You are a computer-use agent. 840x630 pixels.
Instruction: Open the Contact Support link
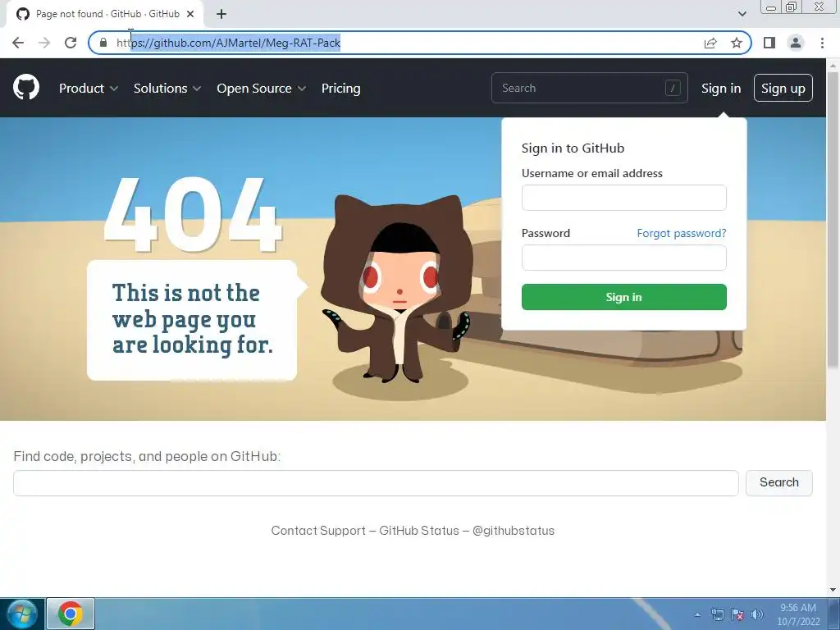[318, 531]
